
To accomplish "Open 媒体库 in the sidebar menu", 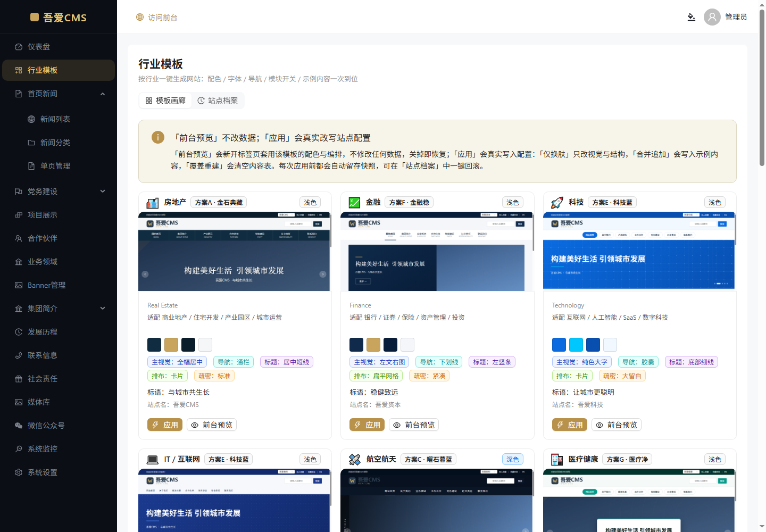I will 59,402.
